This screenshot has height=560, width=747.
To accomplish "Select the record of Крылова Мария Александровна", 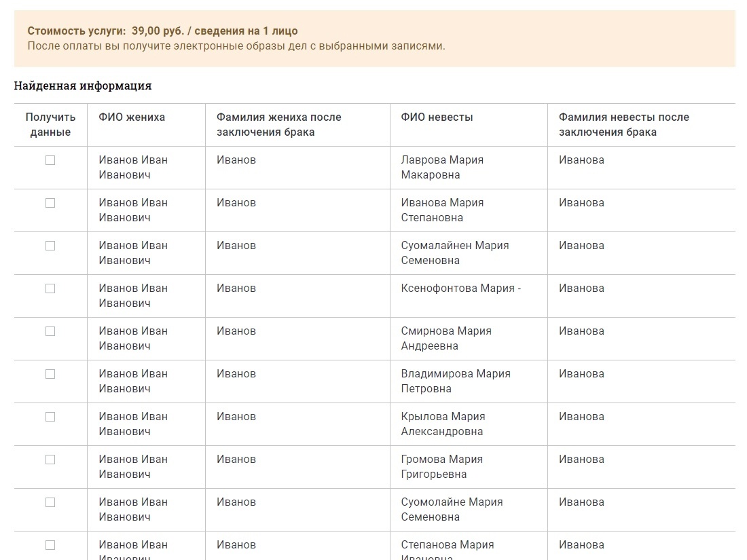I will [50, 417].
